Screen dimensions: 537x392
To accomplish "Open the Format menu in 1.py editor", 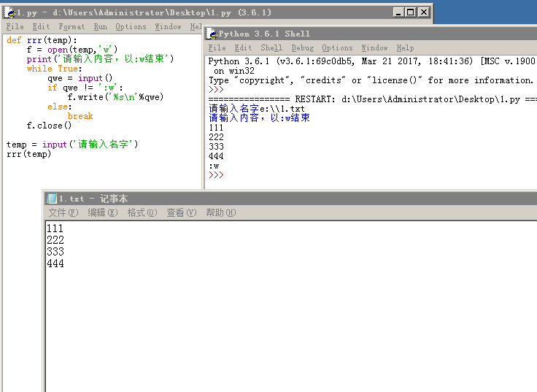I will tap(72, 27).
